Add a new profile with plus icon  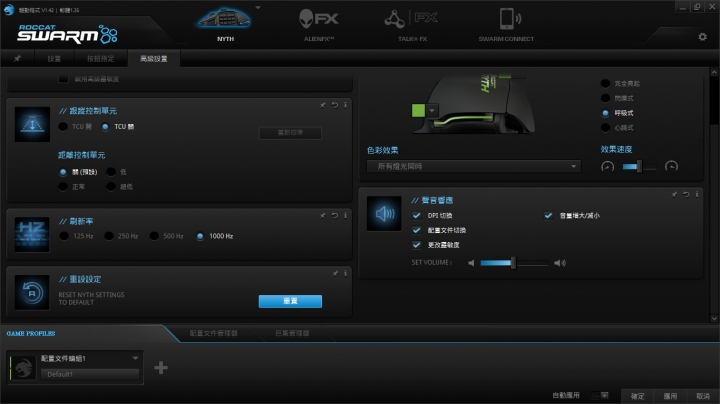point(161,368)
